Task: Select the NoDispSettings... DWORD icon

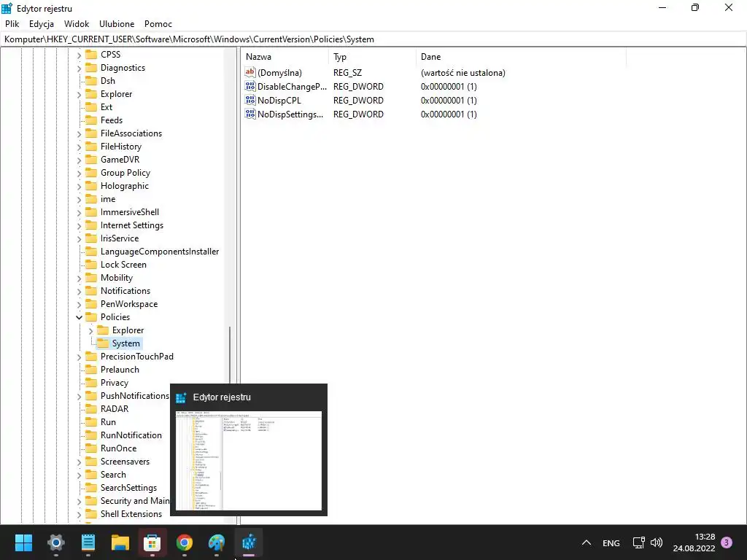Action: pyautogui.click(x=250, y=114)
